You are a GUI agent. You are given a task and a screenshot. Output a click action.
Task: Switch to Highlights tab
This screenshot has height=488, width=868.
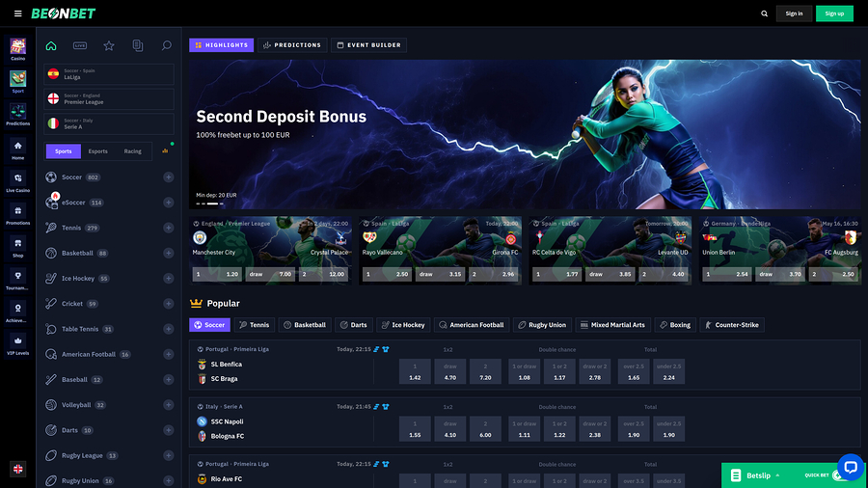[x=222, y=44]
